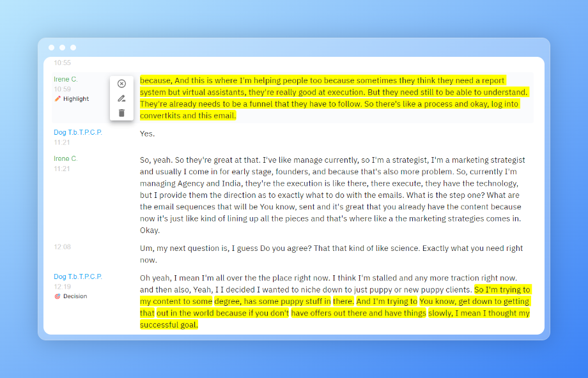Click highlighted text 'successful goal.'

pos(169,325)
